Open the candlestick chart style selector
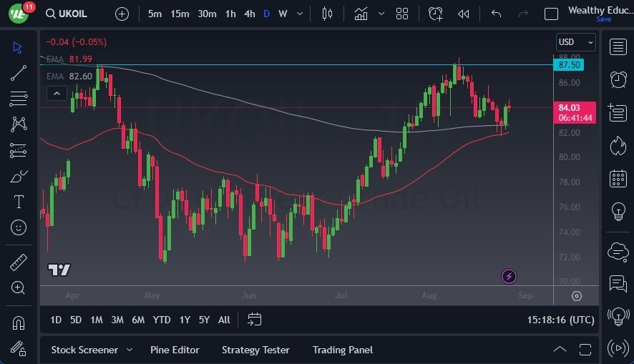This screenshot has height=364, width=634. point(327,14)
